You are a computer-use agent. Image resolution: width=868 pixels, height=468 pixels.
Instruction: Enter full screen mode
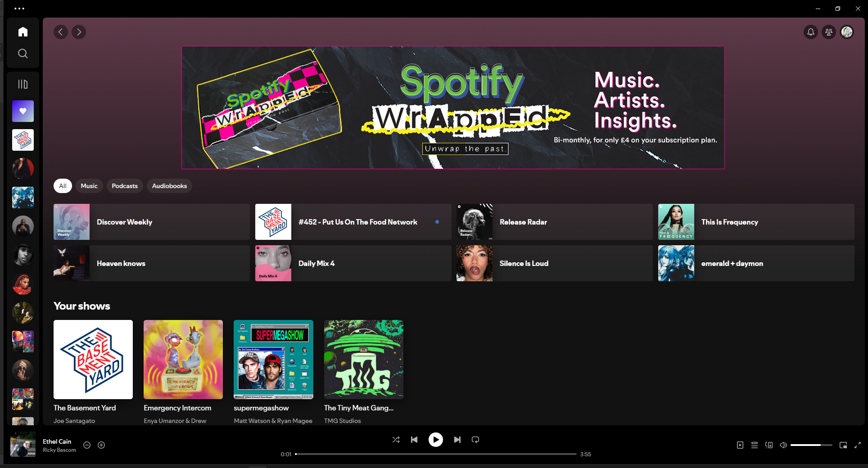[x=858, y=445]
